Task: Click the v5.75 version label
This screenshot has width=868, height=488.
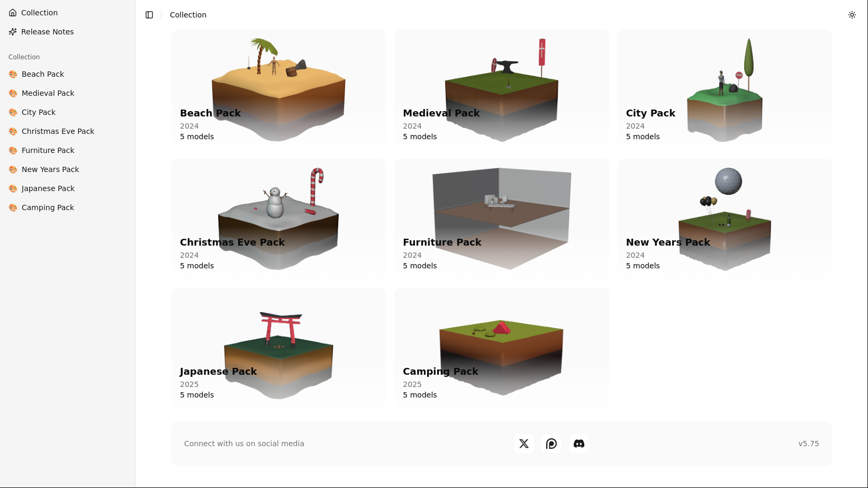Action: (x=809, y=444)
